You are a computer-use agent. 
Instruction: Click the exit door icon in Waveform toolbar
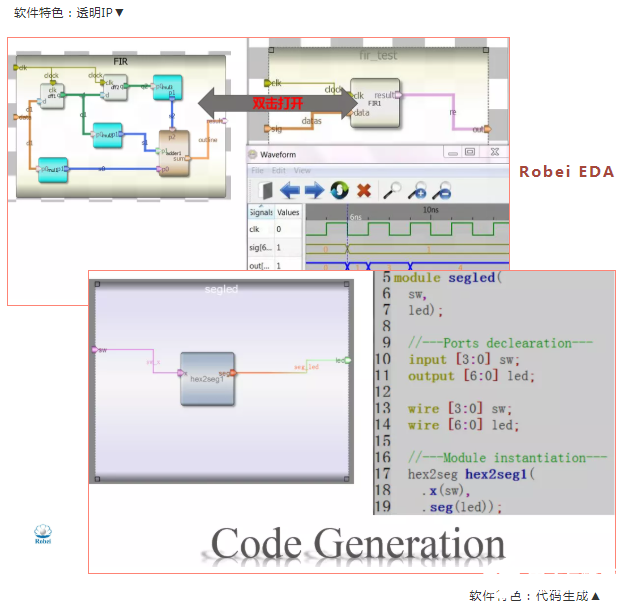[x=266, y=190]
